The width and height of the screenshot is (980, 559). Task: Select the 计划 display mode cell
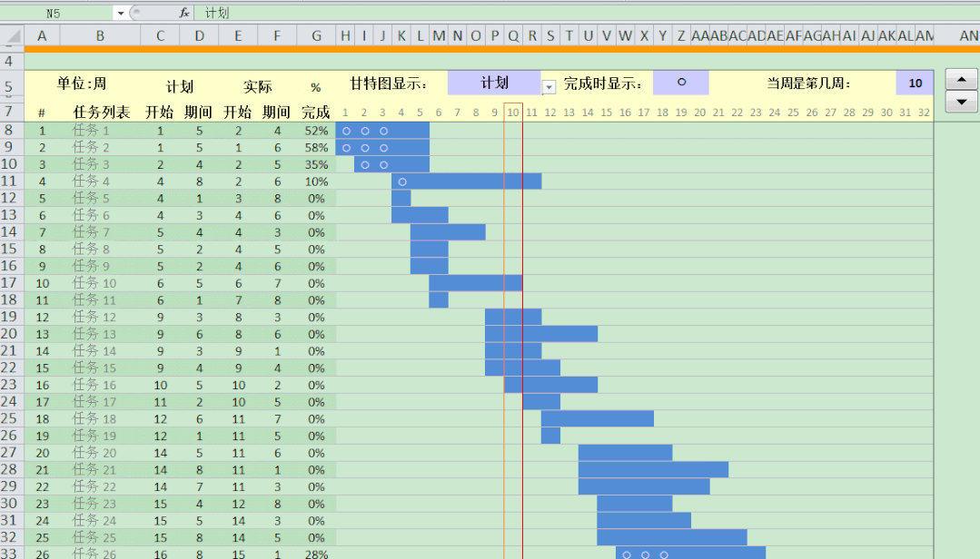click(x=494, y=83)
